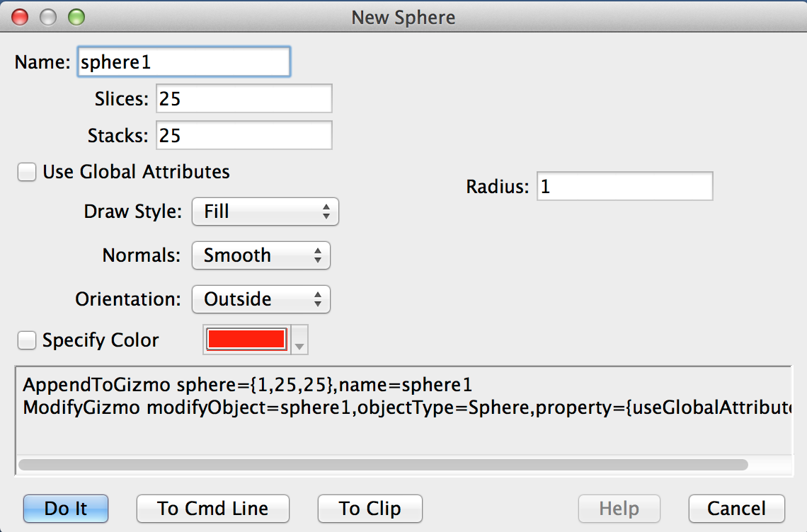
Task: Click the green zoom window button
Action: (75, 17)
